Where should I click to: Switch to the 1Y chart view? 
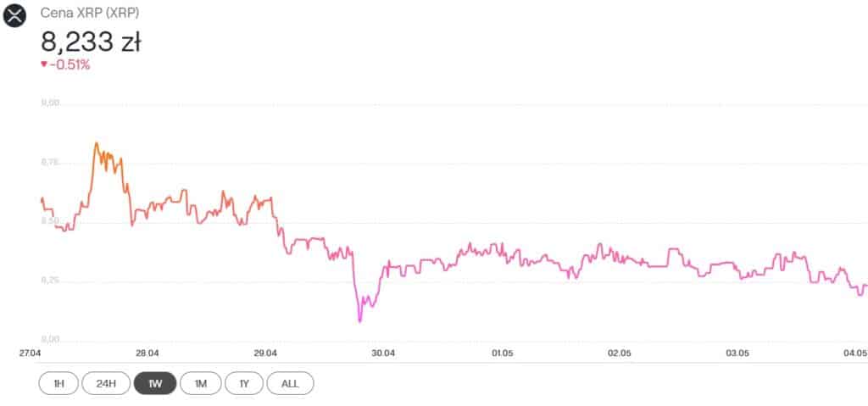[x=244, y=383]
